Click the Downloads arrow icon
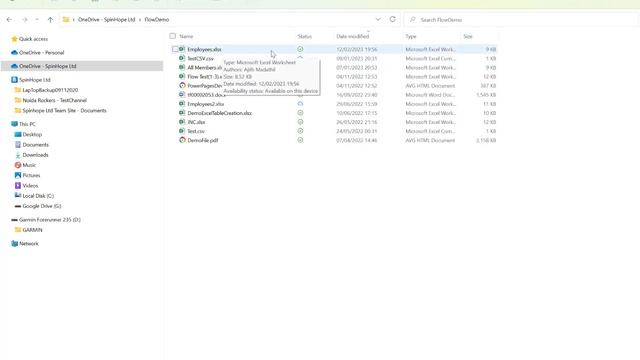This screenshot has width=640, height=360. coord(18,155)
